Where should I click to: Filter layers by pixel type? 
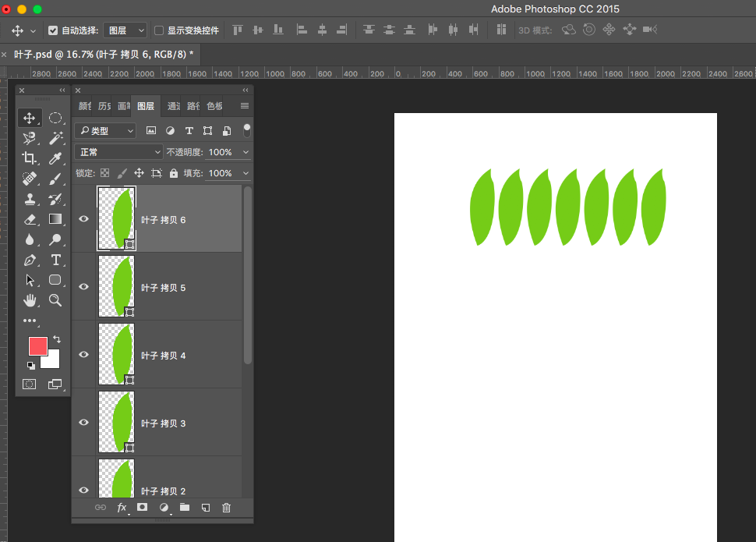[151, 130]
